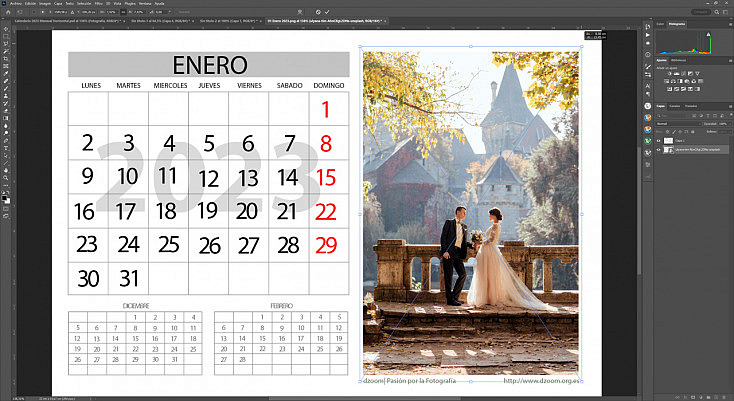Click the foreground color swatch

coord(4,197)
